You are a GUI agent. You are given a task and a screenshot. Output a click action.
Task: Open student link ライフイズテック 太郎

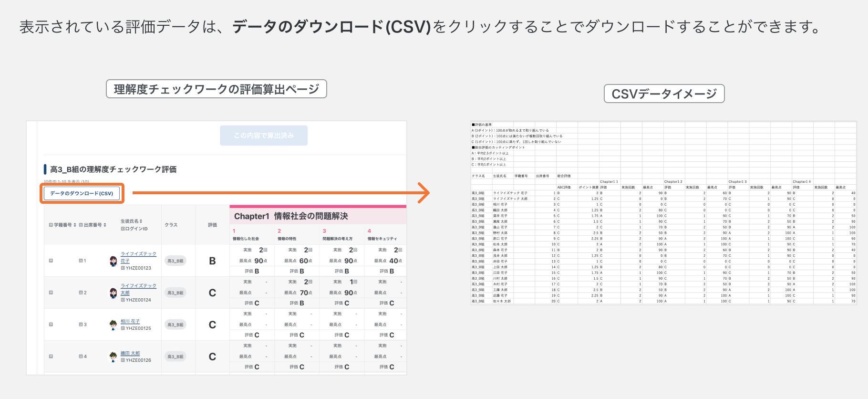tap(138, 289)
